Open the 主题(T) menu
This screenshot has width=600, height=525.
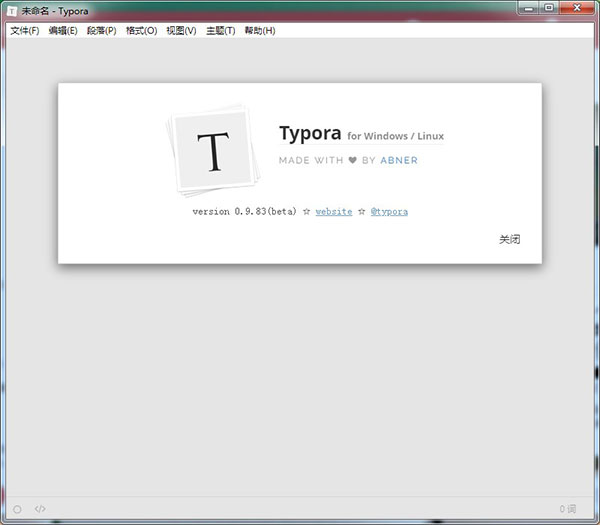coord(220,31)
